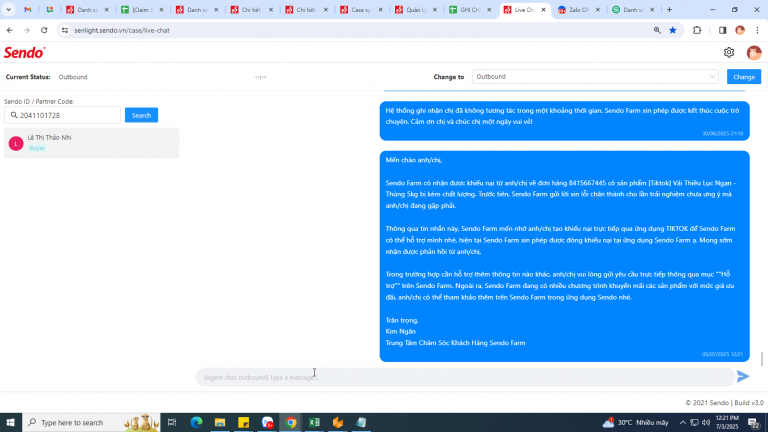Click the '© 2021 Sendo | Build v3.0' footer
The height and width of the screenshot is (432, 768).
tap(724, 403)
